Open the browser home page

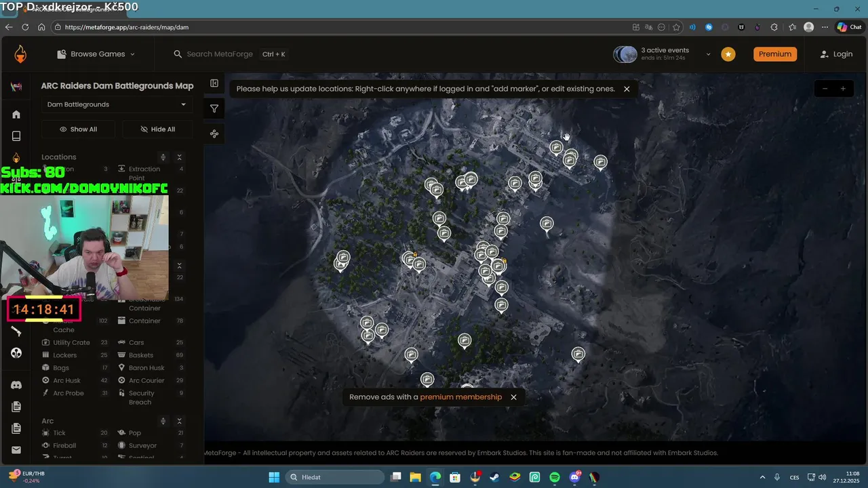(x=41, y=27)
